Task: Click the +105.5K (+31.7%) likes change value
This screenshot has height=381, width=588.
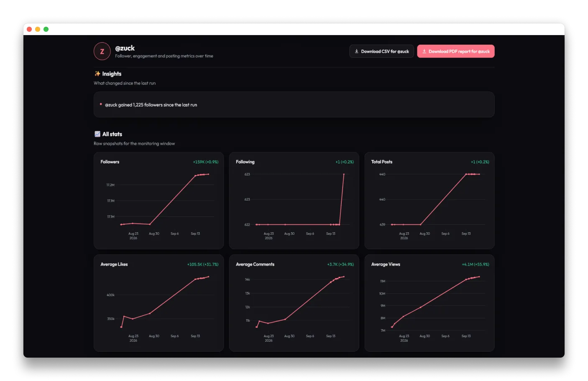Action: [x=203, y=264]
